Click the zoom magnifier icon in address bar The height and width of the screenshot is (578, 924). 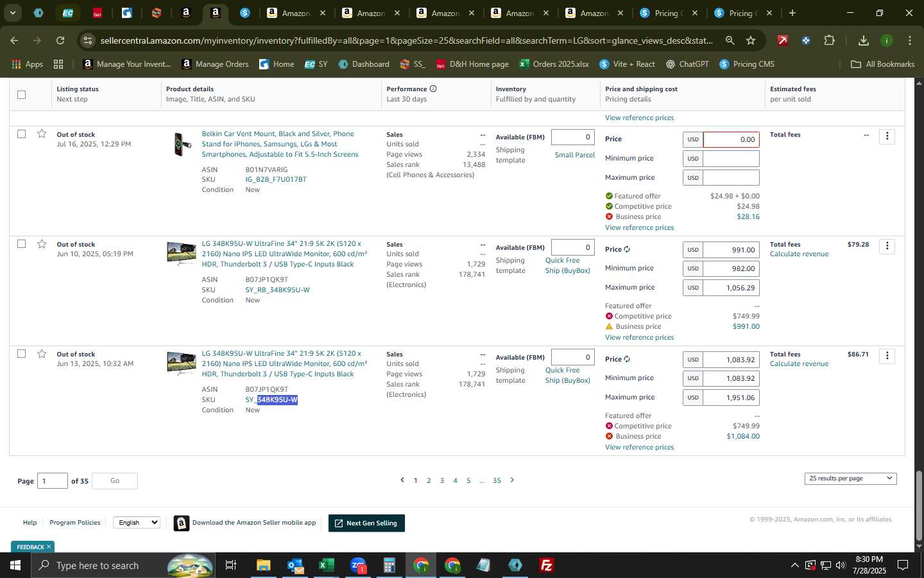tap(730, 40)
